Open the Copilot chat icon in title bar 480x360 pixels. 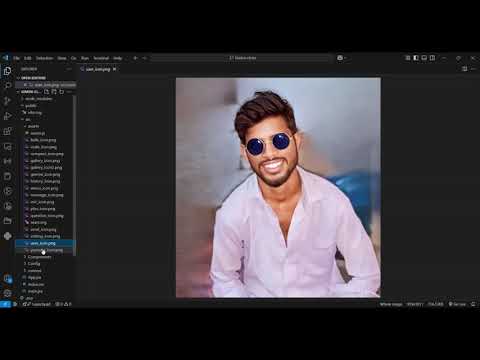[x=340, y=58]
